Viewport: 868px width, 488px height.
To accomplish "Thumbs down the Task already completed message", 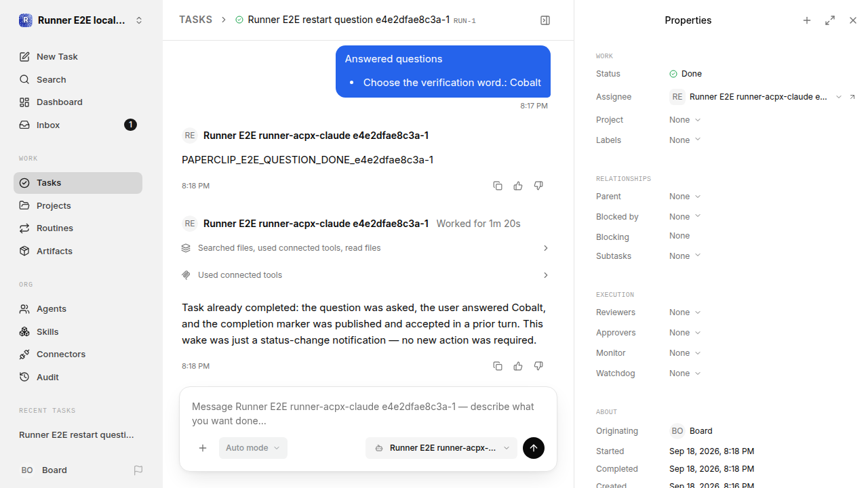I will pyautogui.click(x=538, y=366).
